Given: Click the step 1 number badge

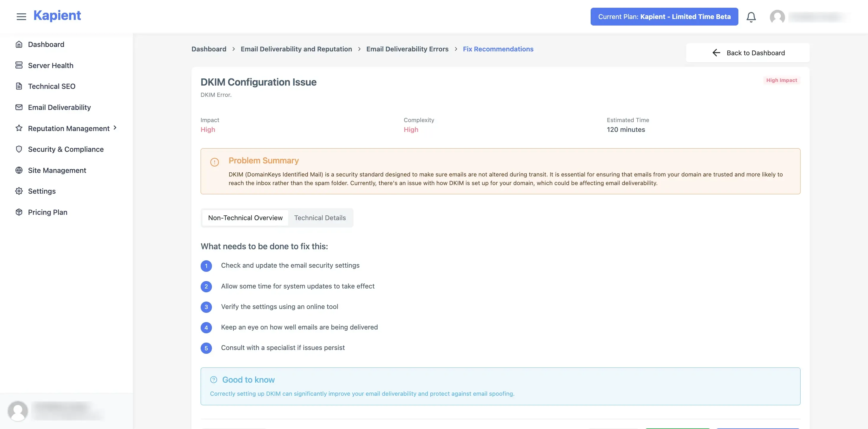Looking at the screenshot, I should 206,266.
